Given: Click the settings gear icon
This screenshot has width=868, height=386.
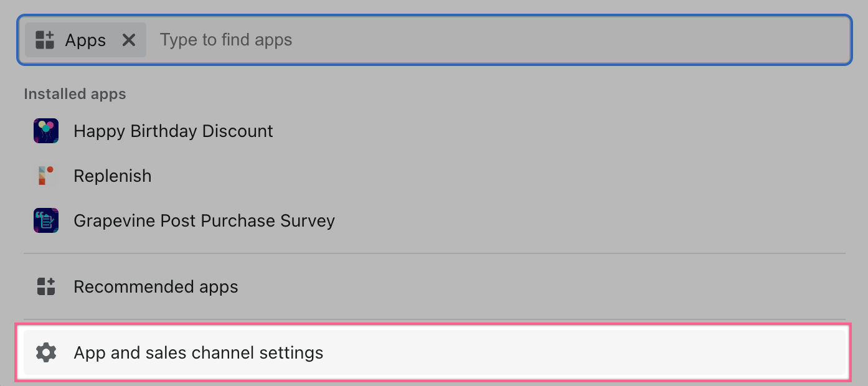Looking at the screenshot, I should coord(46,353).
